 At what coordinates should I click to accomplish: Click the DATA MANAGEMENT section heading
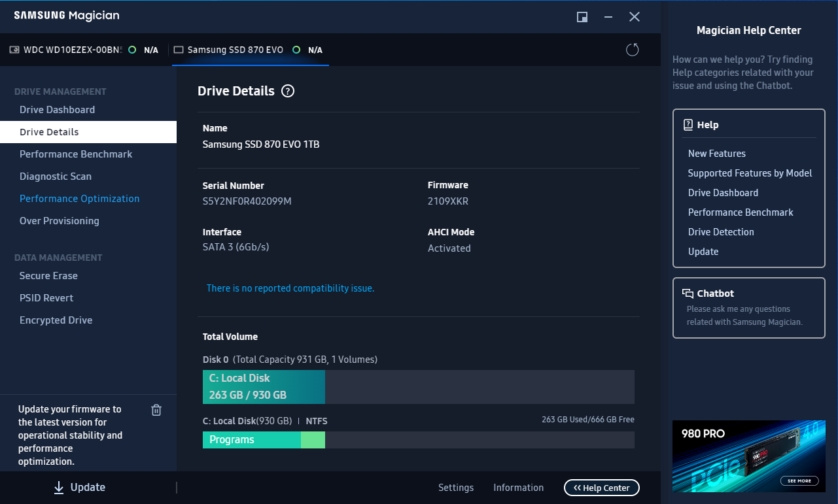point(58,258)
